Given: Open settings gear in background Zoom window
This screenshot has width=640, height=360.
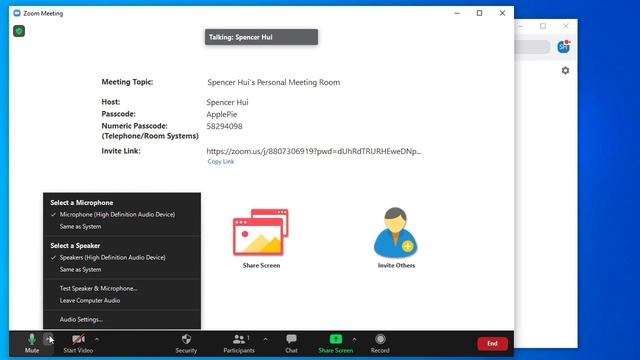Looking at the screenshot, I should coord(565,71).
